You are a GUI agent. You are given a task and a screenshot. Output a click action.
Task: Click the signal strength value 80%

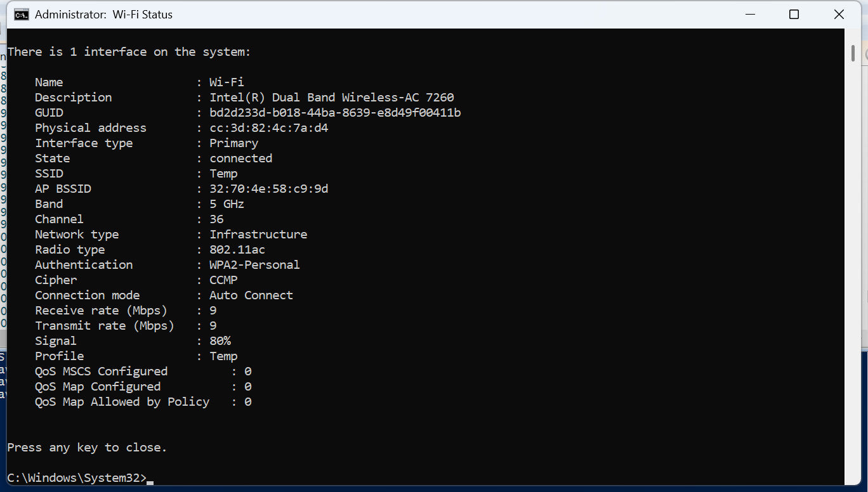coord(220,341)
